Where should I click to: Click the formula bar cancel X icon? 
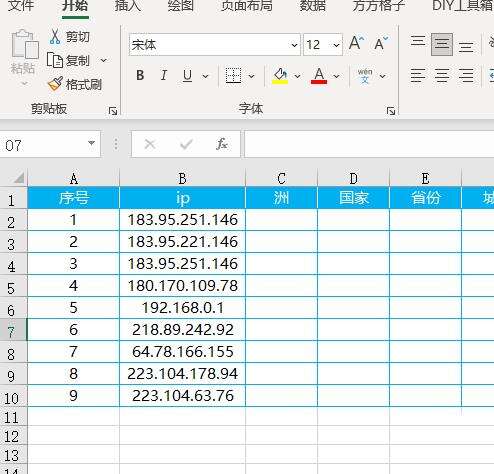(x=150, y=144)
